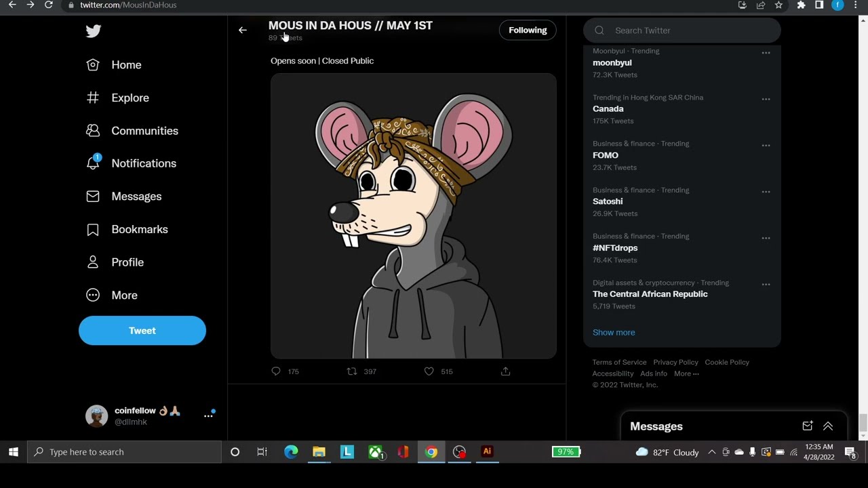Like the tweet with 515 likes
This screenshot has height=488, width=868.
click(429, 371)
